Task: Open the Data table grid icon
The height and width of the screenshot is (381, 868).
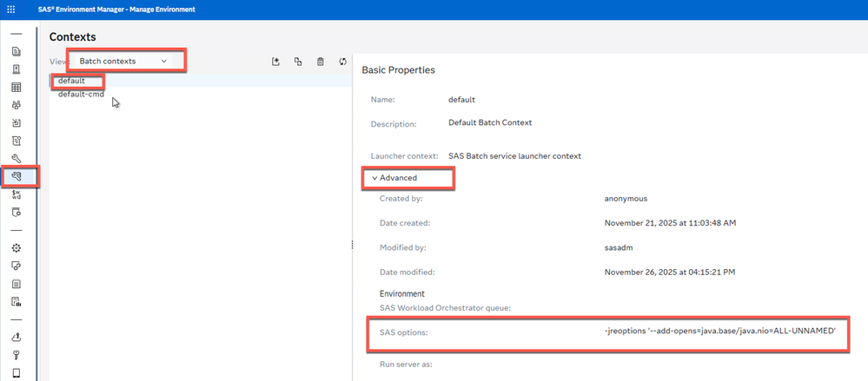Action: point(16,88)
